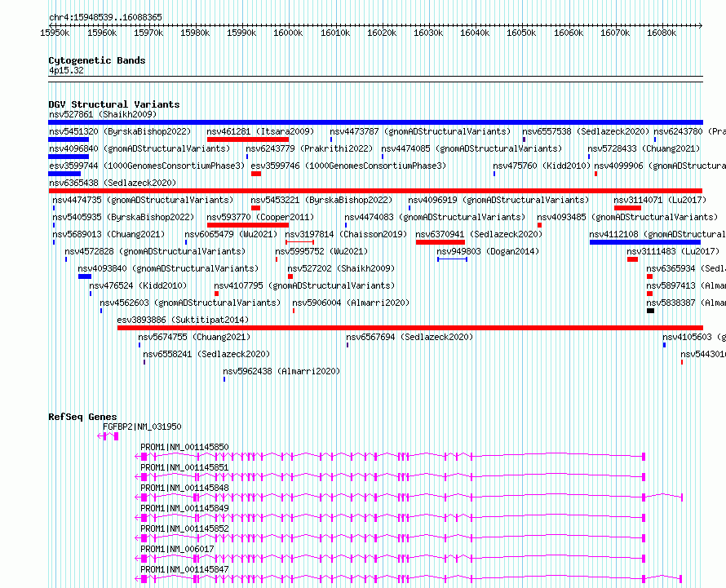This screenshot has width=726, height=588.
Task: Click the red bar under nsv6370941 (Sedlazeck2020)
Action: [440, 242]
